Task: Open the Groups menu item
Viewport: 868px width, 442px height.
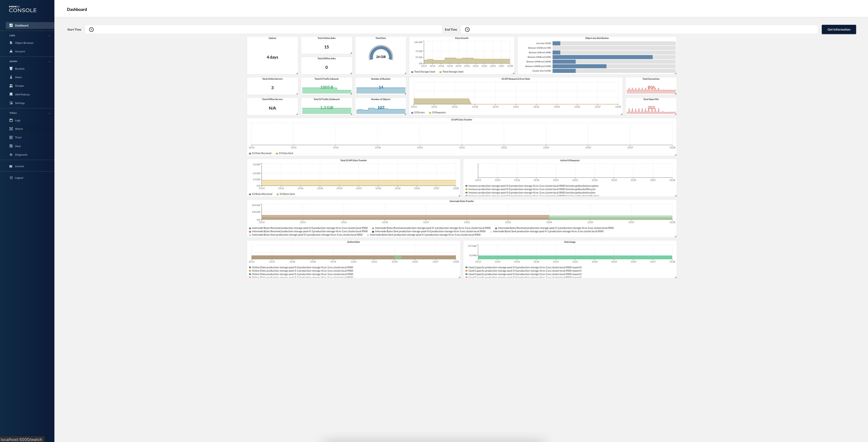Action: tap(19, 86)
